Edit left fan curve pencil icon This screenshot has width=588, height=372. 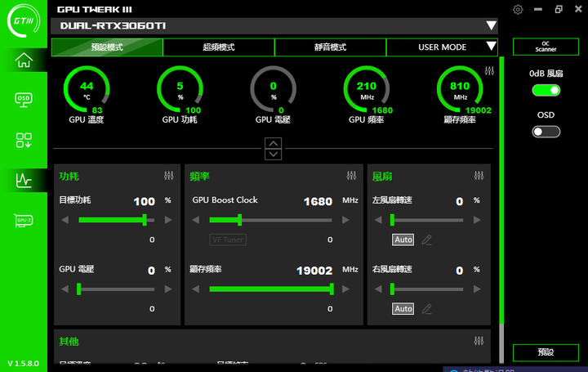point(427,240)
